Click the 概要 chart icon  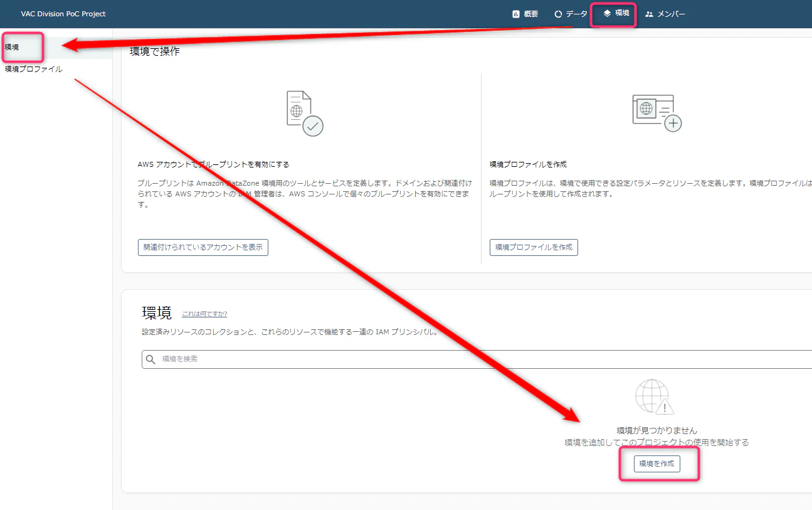point(516,14)
